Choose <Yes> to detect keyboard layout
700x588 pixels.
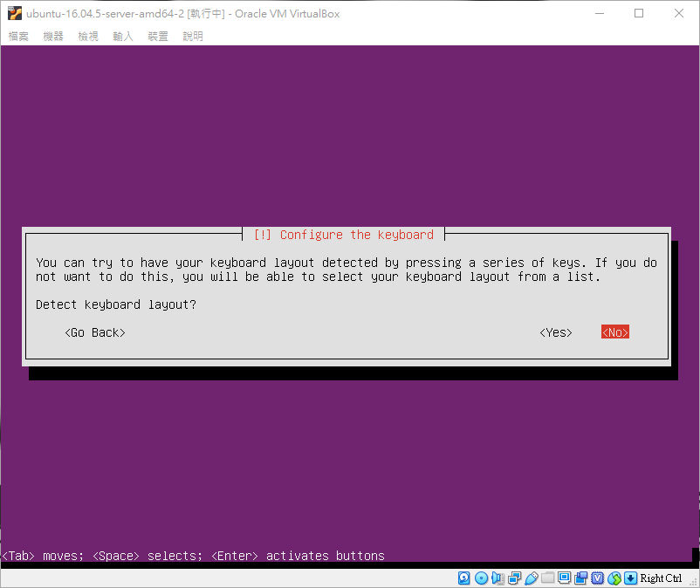[x=556, y=332]
